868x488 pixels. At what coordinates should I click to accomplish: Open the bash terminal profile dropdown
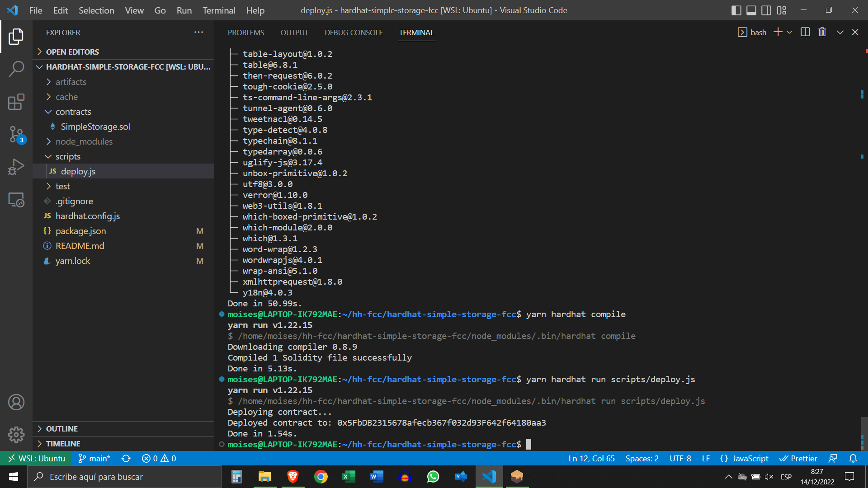[x=790, y=32]
